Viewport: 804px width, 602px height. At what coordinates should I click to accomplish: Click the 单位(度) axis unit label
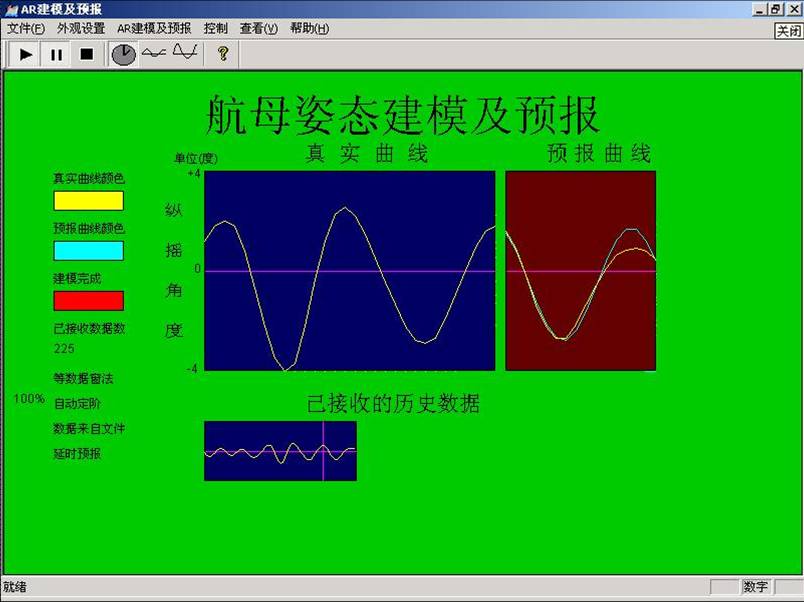click(x=196, y=158)
